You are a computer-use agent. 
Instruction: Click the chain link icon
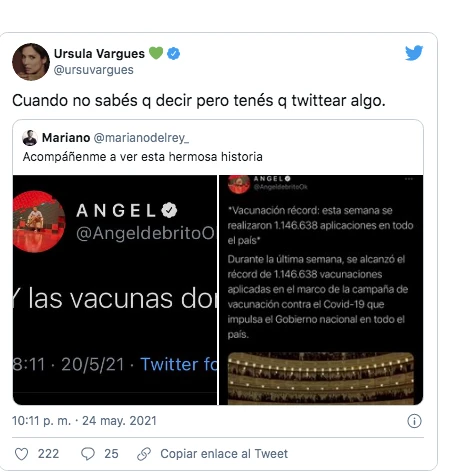(144, 454)
